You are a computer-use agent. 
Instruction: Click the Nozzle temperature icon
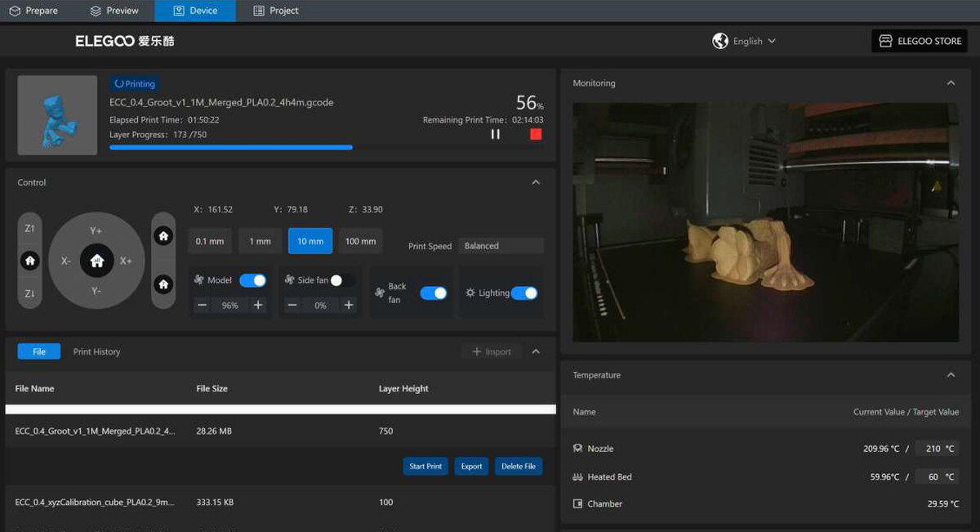coord(578,449)
